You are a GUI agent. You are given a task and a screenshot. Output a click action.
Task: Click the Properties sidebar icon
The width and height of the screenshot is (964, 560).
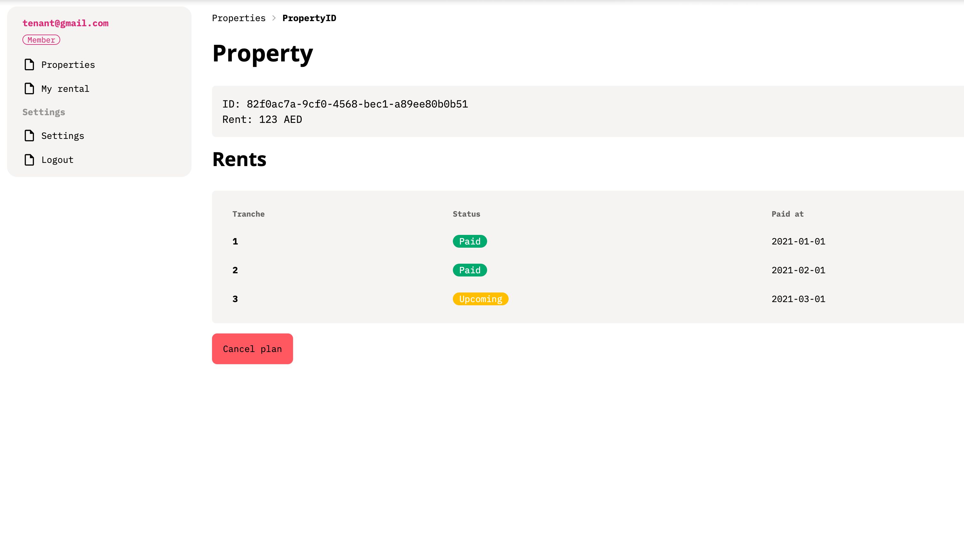(29, 64)
